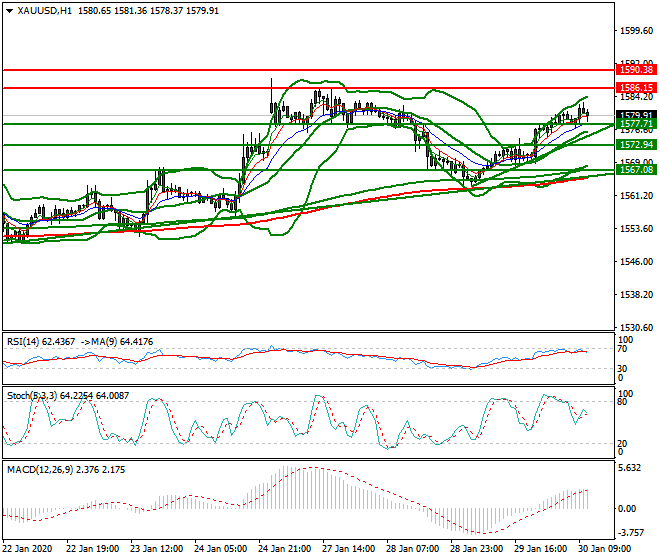Select the 1577.71 green support price label
This screenshot has width=660, height=560.
[636, 124]
